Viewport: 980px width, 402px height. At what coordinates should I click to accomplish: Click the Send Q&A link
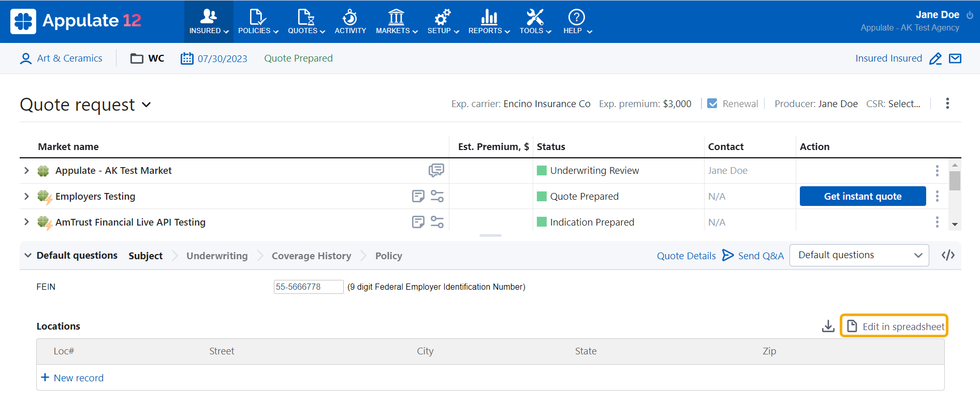click(753, 256)
